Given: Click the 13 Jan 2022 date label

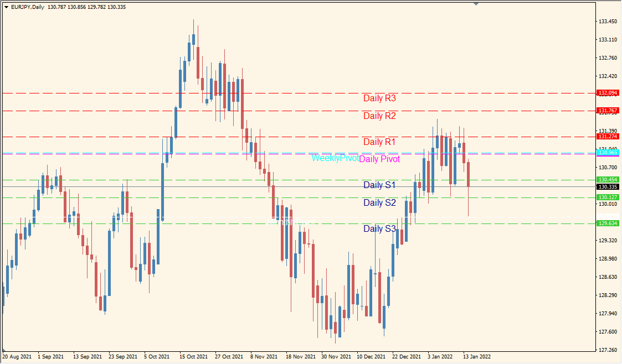Looking at the screenshot, I should tap(477, 356).
